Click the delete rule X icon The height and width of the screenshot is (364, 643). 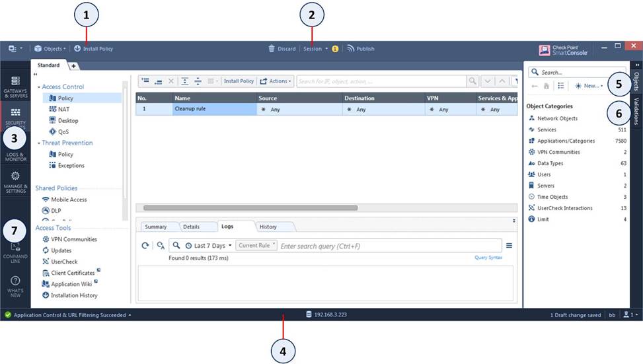[171, 81]
